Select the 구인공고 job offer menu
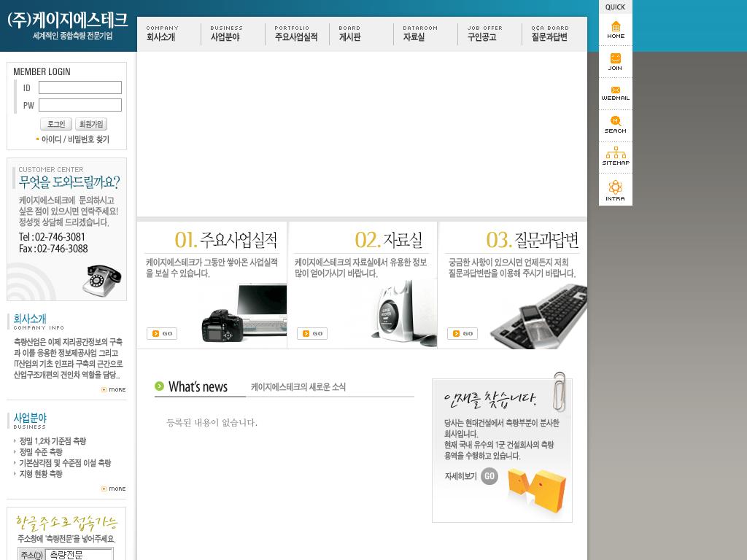The width and height of the screenshot is (747, 560). [482, 34]
